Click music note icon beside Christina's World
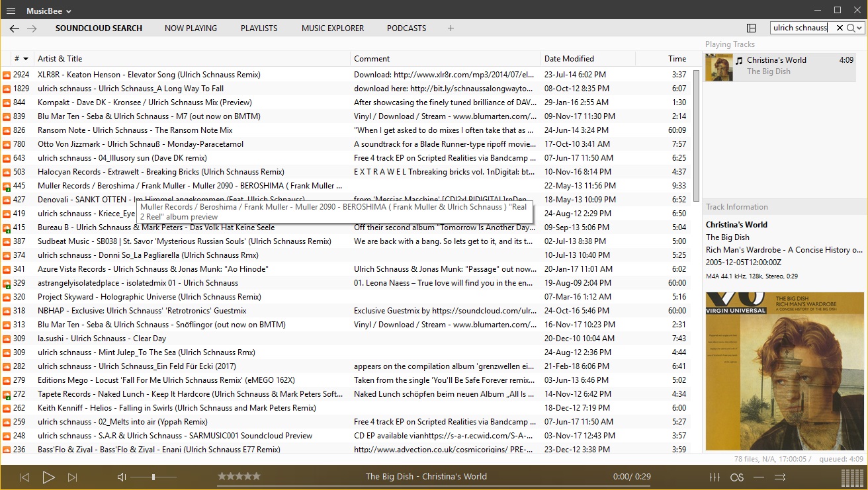 739,60
